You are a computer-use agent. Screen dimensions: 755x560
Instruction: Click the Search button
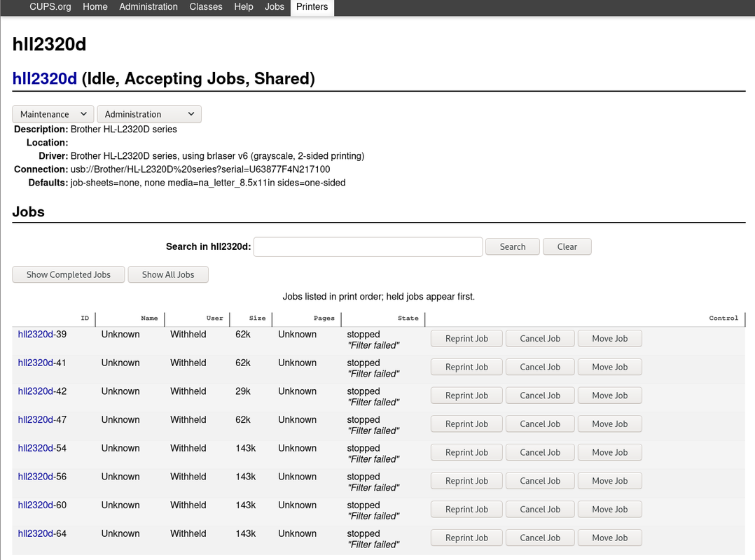[x=513, y=247]
